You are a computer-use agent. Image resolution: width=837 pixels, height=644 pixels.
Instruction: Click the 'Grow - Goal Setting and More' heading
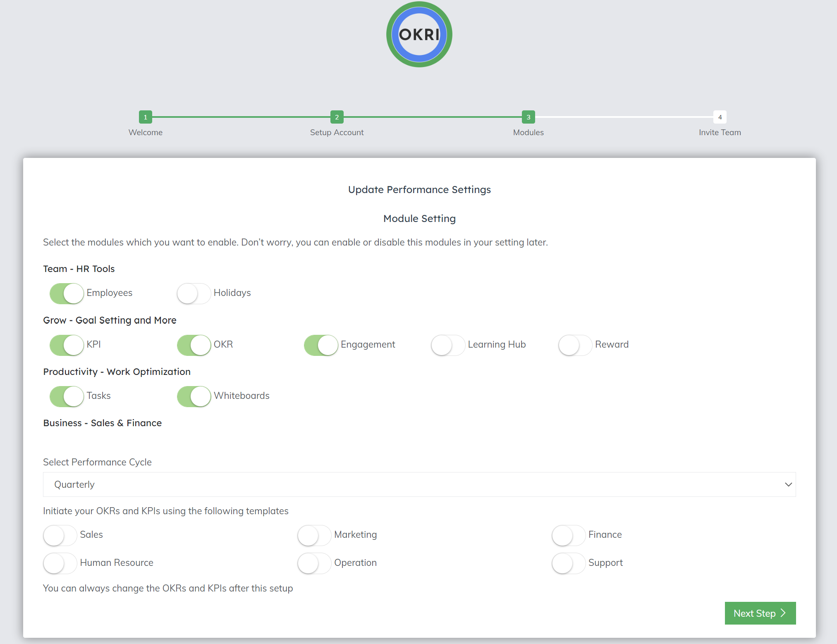pyautogui.click(x=110, y=320)
